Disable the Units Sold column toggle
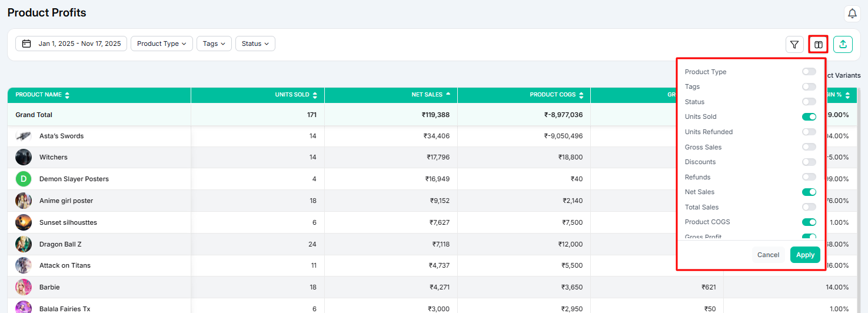Screen dimensions: 868x313 click(809, 116)
